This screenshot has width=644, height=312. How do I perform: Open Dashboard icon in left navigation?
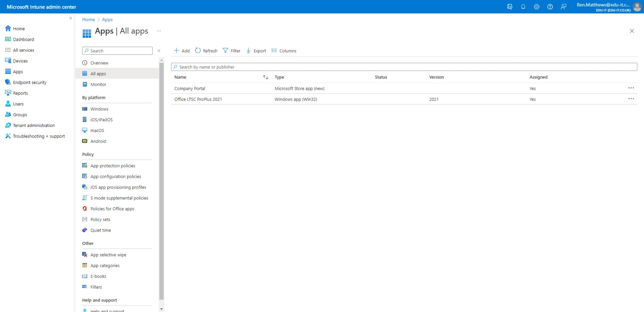tap(8, 39)
